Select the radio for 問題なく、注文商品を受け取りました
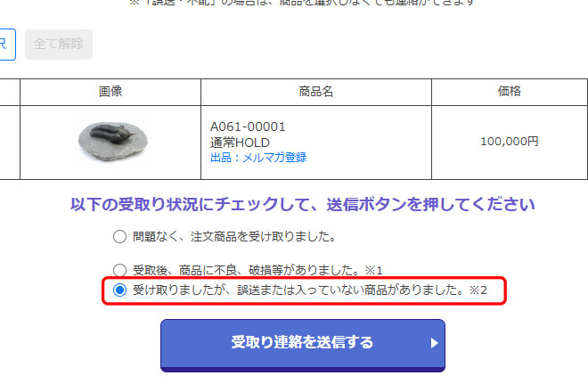The height and width of the screenshot is (392, 588). (119, 237)
